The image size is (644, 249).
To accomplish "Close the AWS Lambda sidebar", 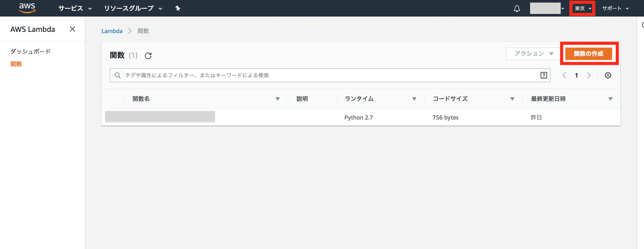I will (72, 29).
